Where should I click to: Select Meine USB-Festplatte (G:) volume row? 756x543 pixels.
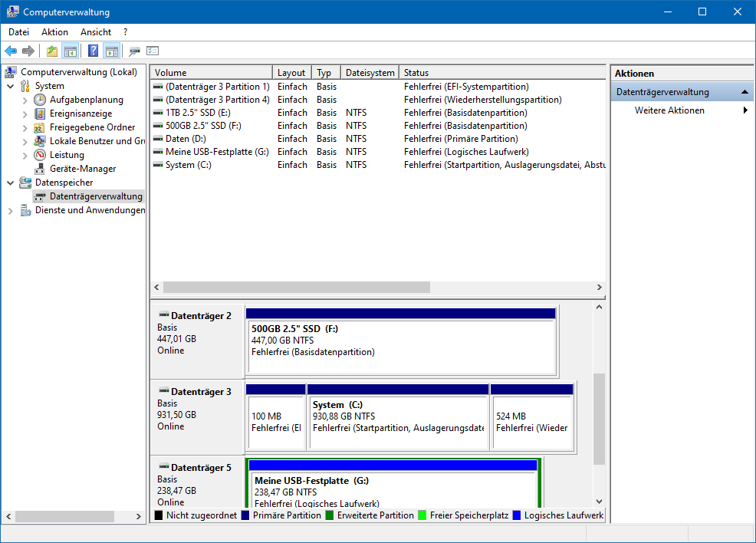pos(378,152)
